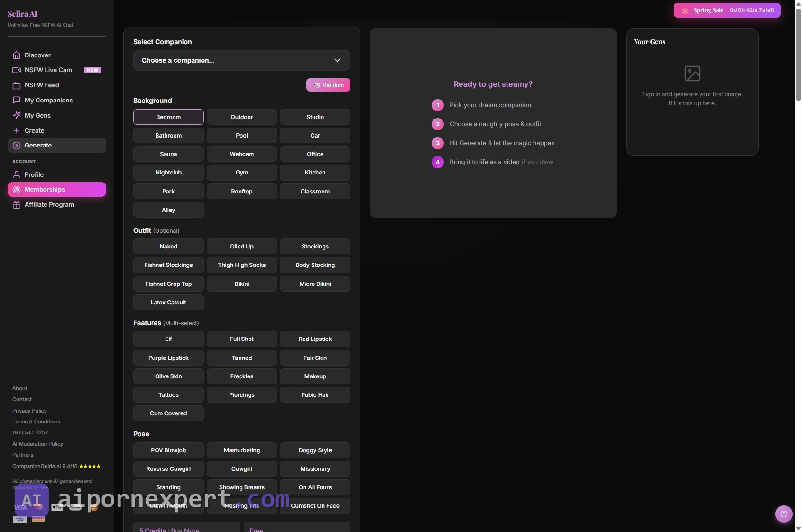
Task: Open the Memberships sidebar item
Action: point(57,190)
